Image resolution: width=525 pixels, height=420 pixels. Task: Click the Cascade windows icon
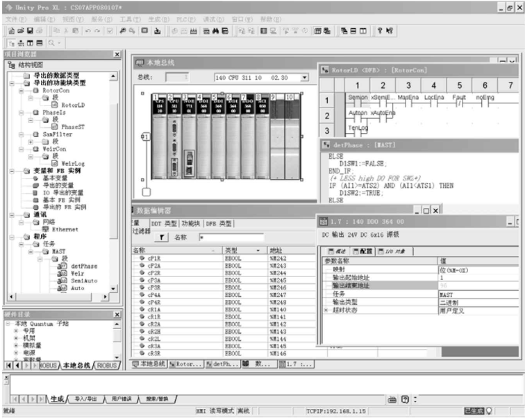coord(344,31)
